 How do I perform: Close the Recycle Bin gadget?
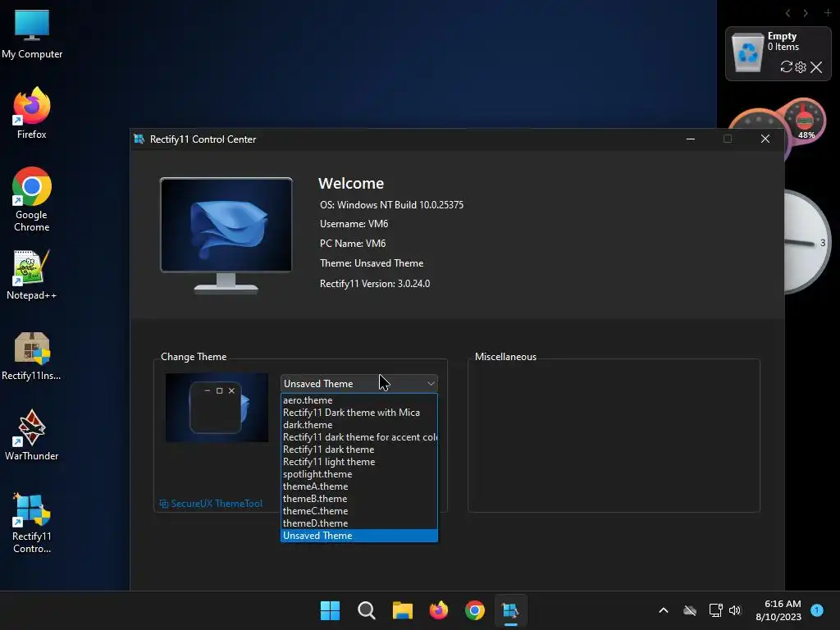tap(816, 67)
